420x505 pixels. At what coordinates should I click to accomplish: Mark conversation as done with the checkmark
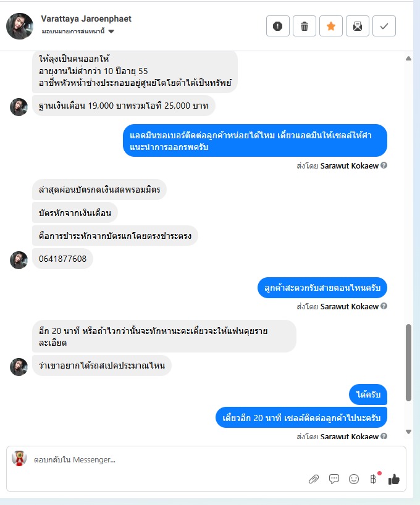(x=384, y=26)
